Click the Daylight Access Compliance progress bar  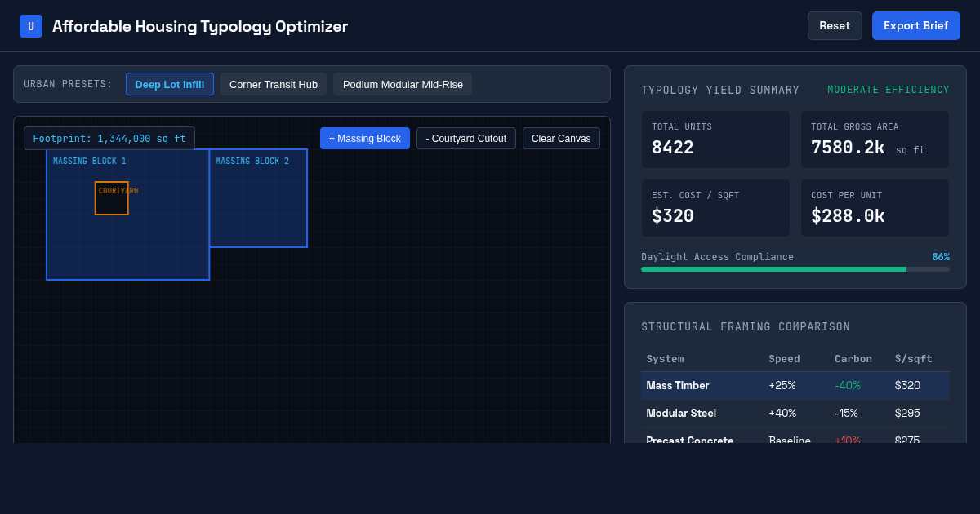[x=795, y=269]
